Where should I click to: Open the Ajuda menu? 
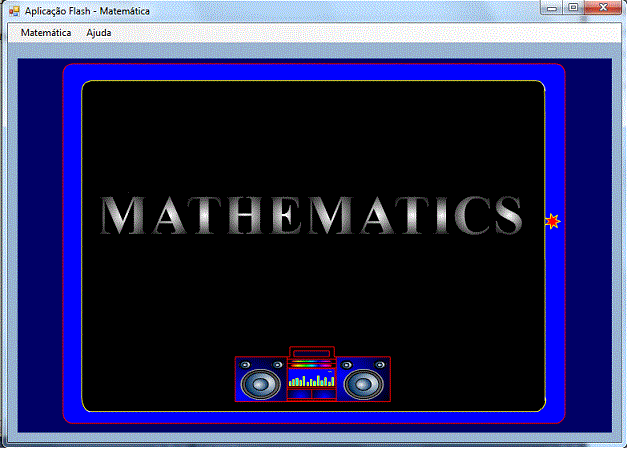click(x=99, y=33)
